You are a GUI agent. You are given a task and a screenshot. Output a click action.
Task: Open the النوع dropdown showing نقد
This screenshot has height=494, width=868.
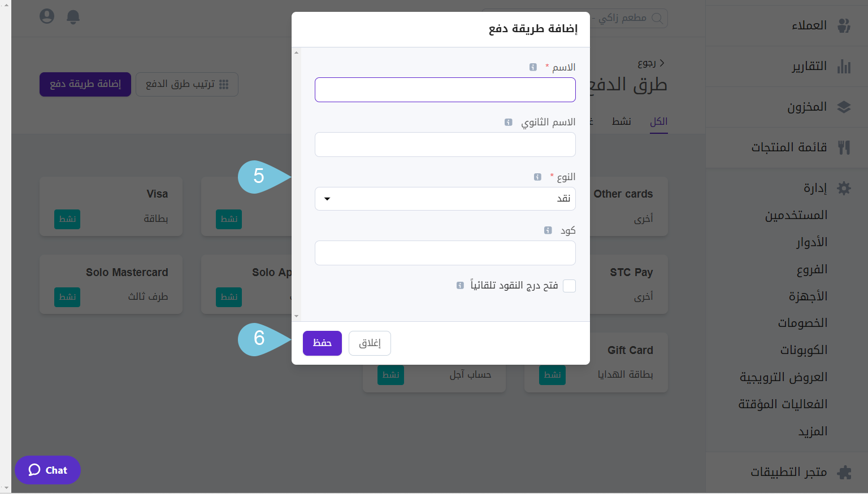tap(445, 199)
